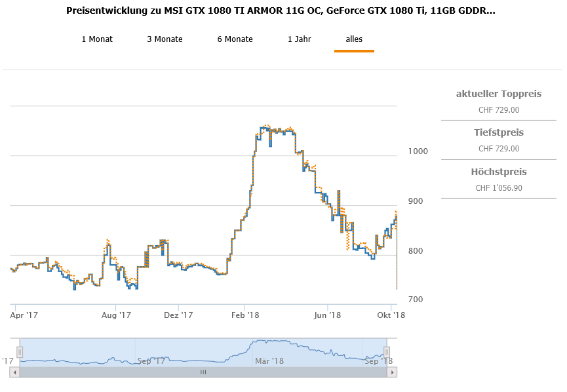Grab the right range handle in the navigator
This screenshot has width=567, height=392.
[x=387, y=352]
